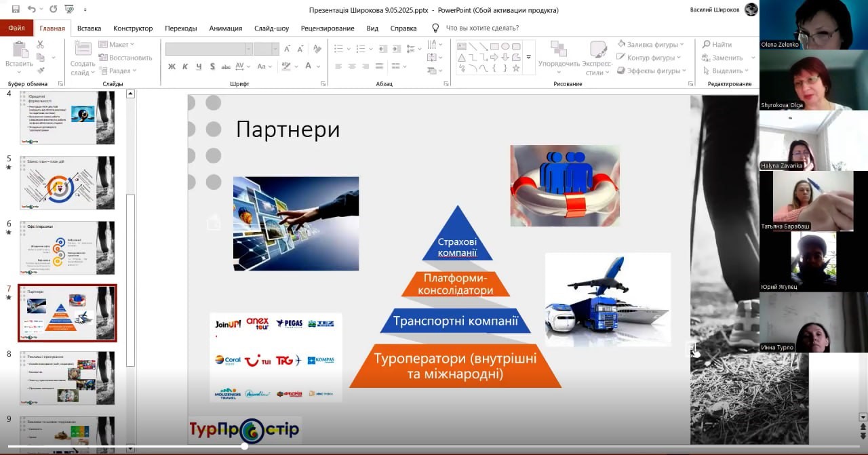Decrease the font size
Image resolution: width=868 pixels, height=455 pixels.
[301, 49]
